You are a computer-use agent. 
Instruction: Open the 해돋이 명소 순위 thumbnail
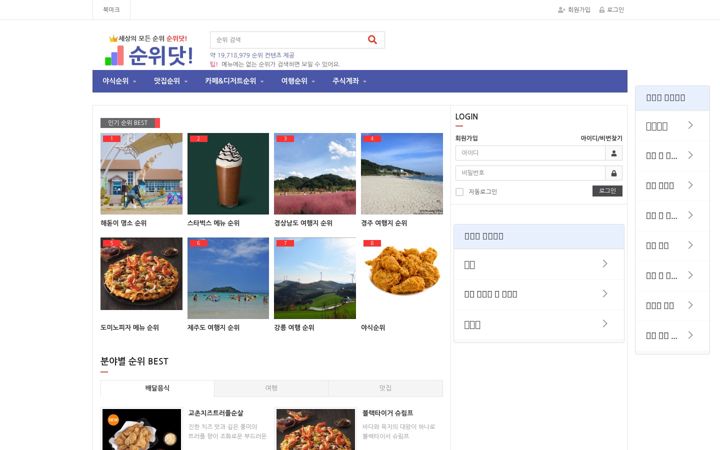pyautogui.click(x=141, y=174)
